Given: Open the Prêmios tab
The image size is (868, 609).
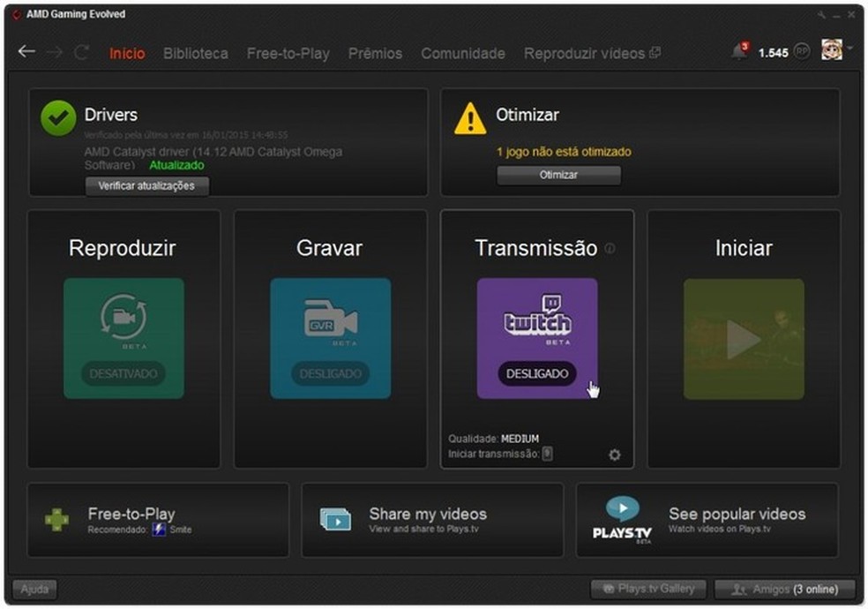Looking at the screenshot, I should [375, 53].
